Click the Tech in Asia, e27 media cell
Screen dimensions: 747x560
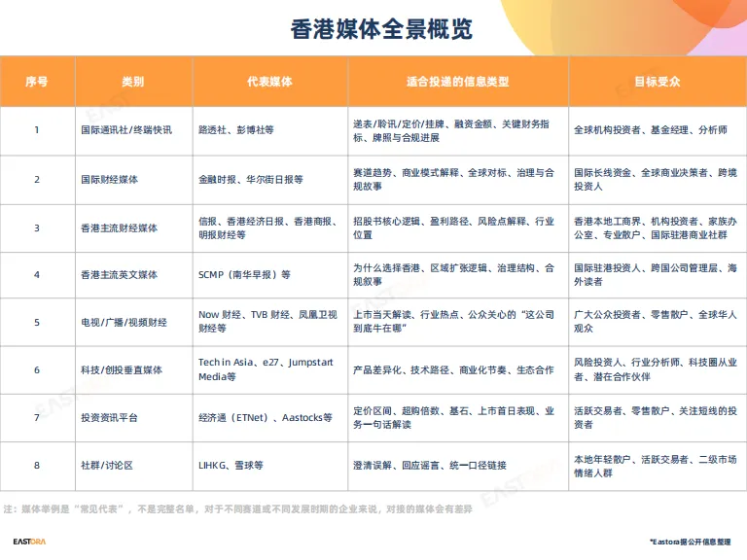tap(266, 369)
